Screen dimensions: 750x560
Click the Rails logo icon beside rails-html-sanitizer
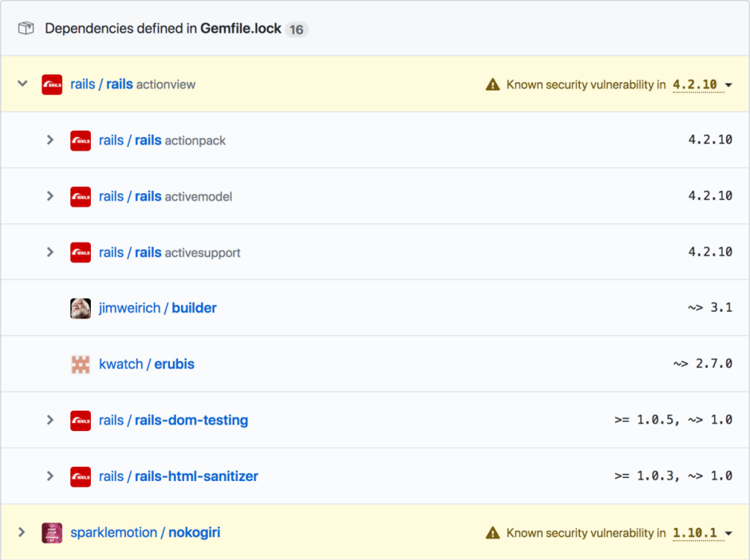(81, 477)
